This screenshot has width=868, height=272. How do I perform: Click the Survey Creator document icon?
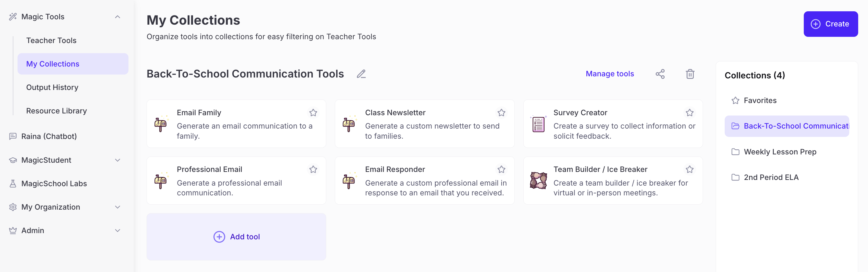coord(538,124)
